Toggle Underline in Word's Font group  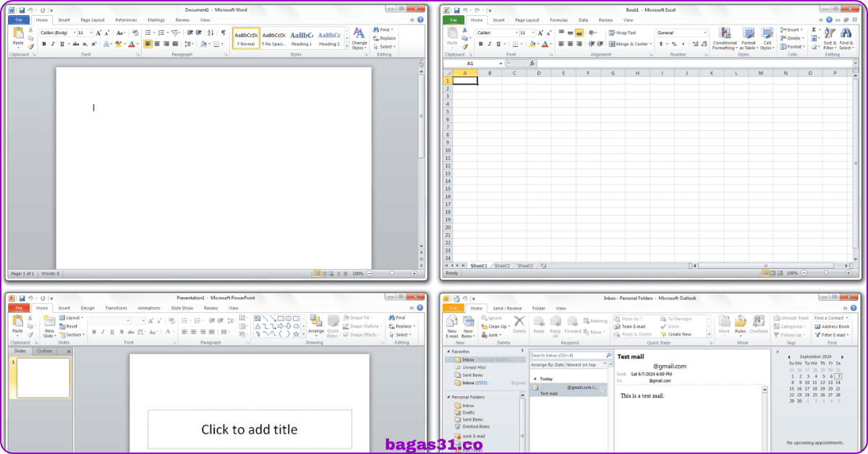coord(61,44)
